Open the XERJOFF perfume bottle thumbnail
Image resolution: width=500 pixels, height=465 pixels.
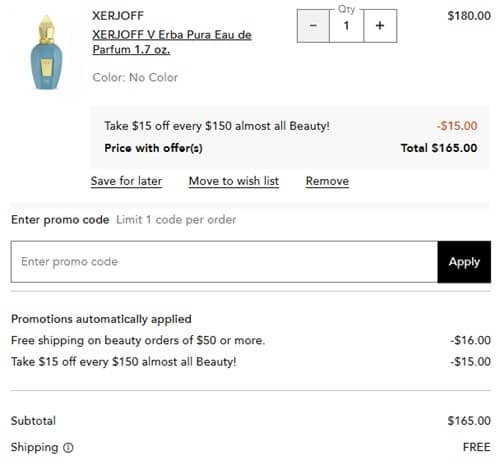(x=47, y=52)
